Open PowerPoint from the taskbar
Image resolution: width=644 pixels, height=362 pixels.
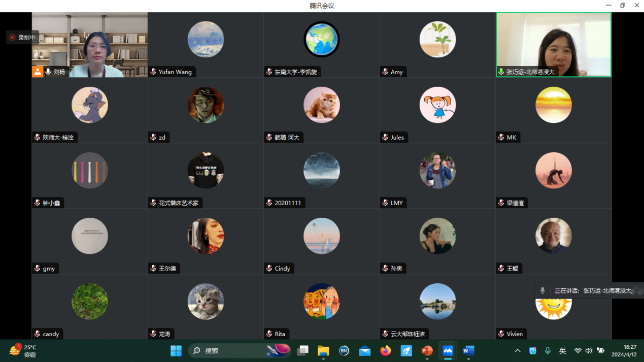click(x=427, y=351)
